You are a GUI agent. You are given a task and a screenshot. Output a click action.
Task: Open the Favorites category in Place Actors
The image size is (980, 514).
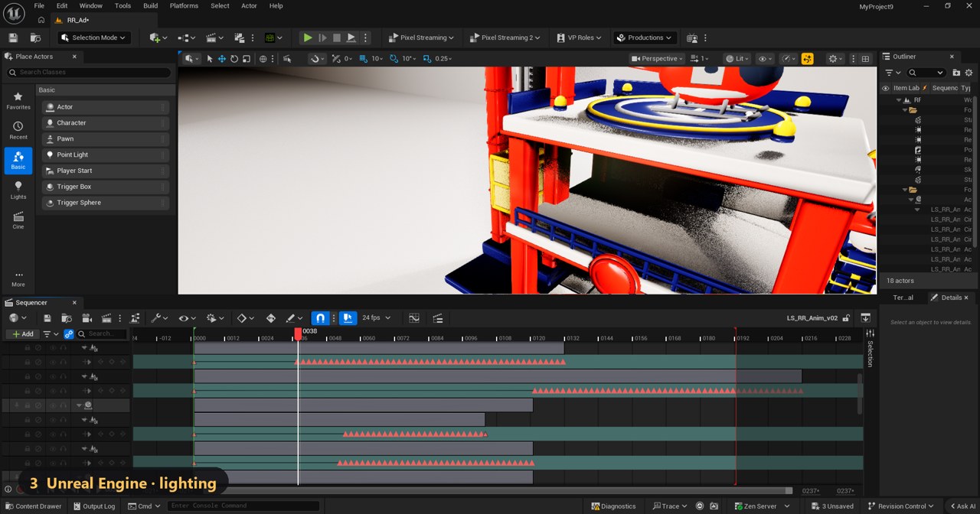coord(18,100)
